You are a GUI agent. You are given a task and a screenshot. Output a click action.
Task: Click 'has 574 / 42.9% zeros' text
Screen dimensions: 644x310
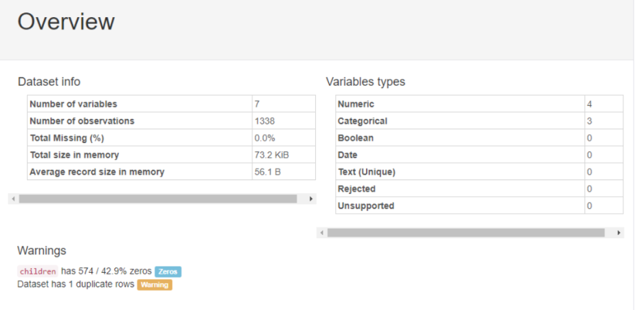[x=107, y=272]
